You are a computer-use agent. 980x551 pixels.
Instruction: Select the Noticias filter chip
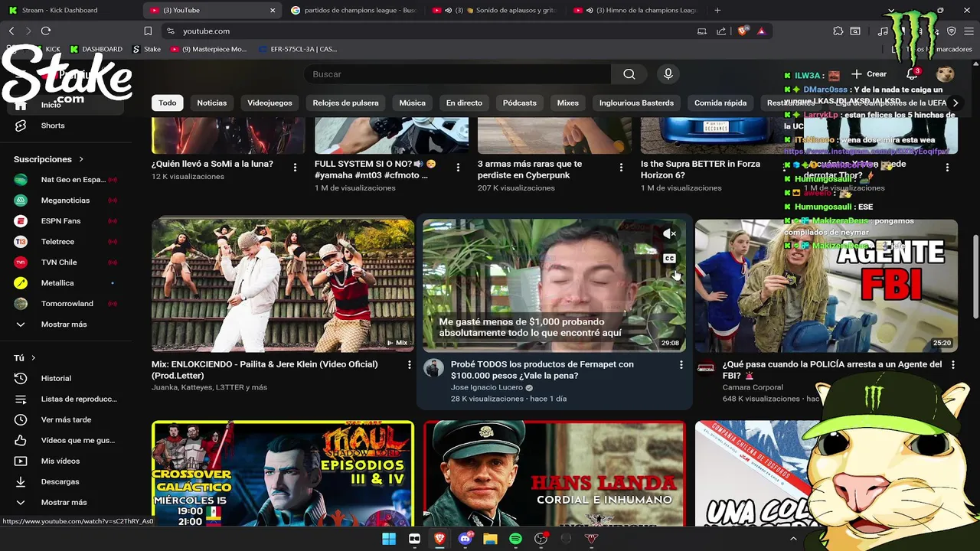tap(212, 103)
